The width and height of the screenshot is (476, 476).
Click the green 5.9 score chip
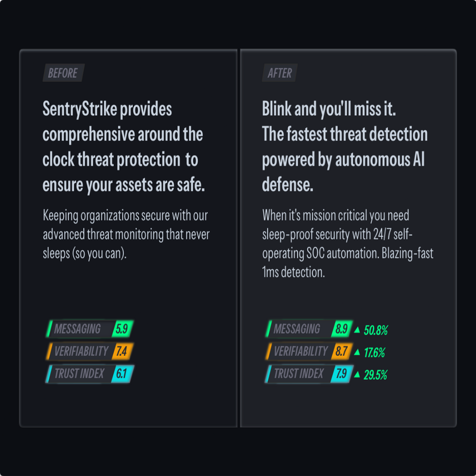122,329
